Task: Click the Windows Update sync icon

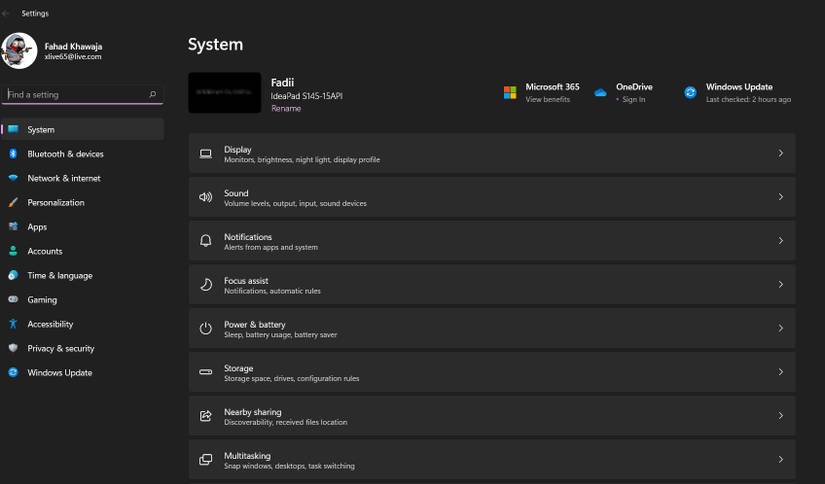Action: 690,92
